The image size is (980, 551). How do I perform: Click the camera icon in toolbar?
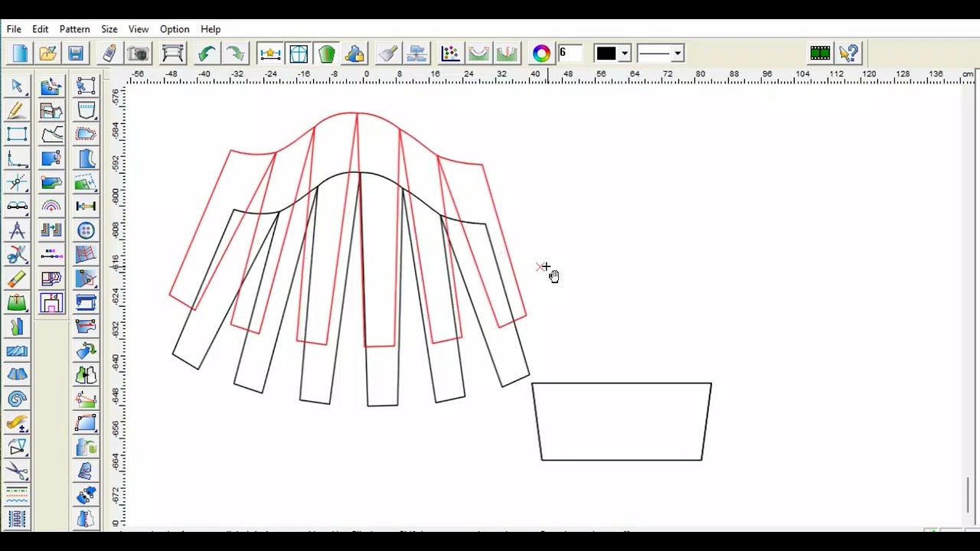tap(138, 54)
